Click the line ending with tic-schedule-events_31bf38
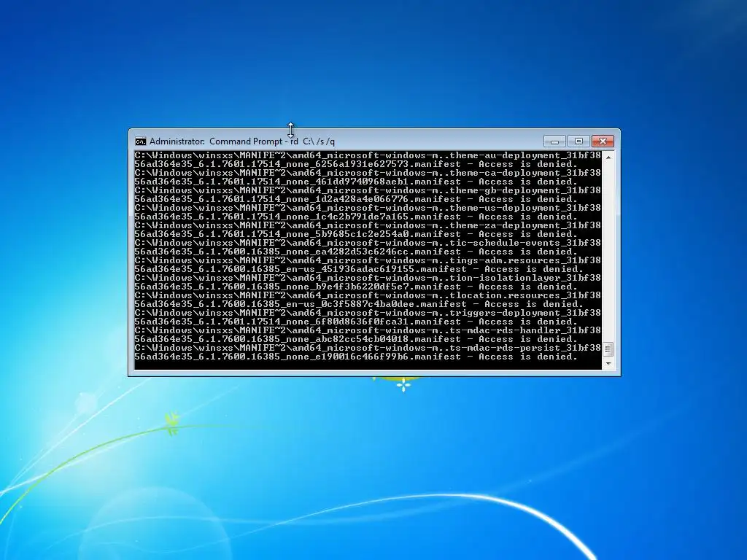747x560 pixels. pos(368,243)
